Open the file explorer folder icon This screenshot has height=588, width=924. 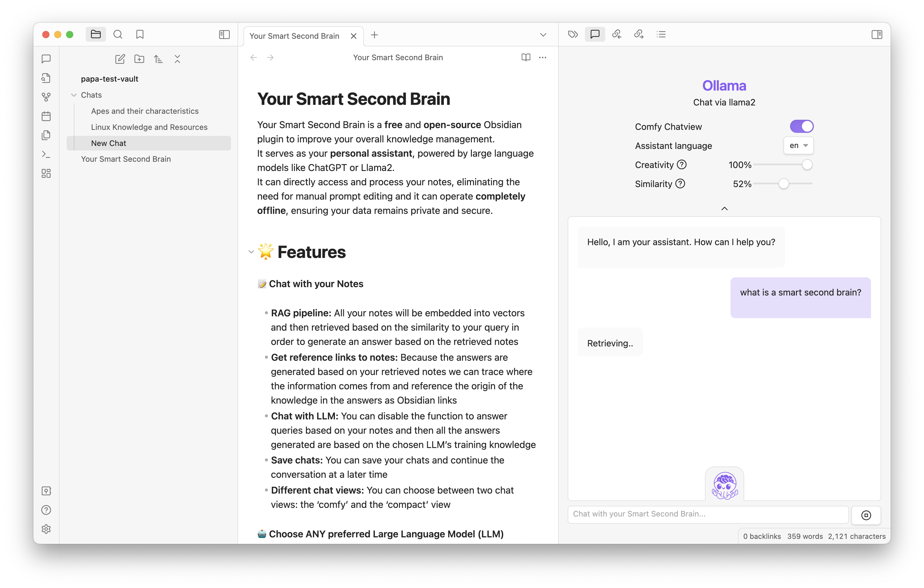96,35
